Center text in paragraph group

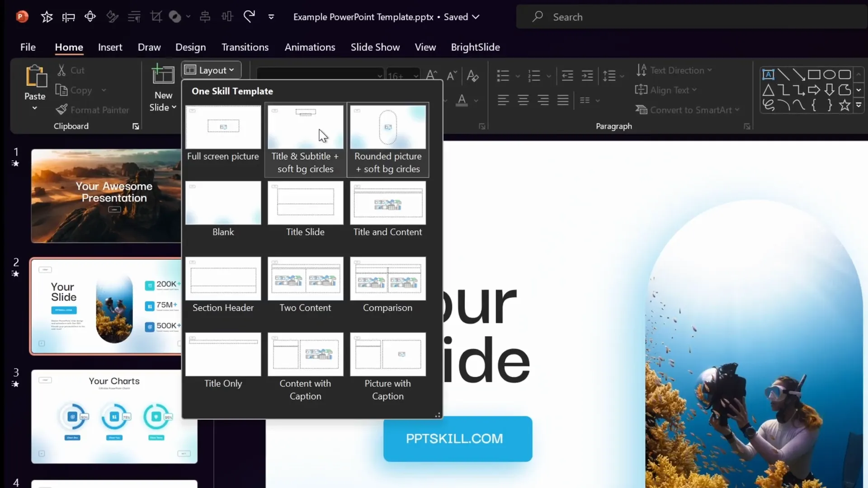523,100
